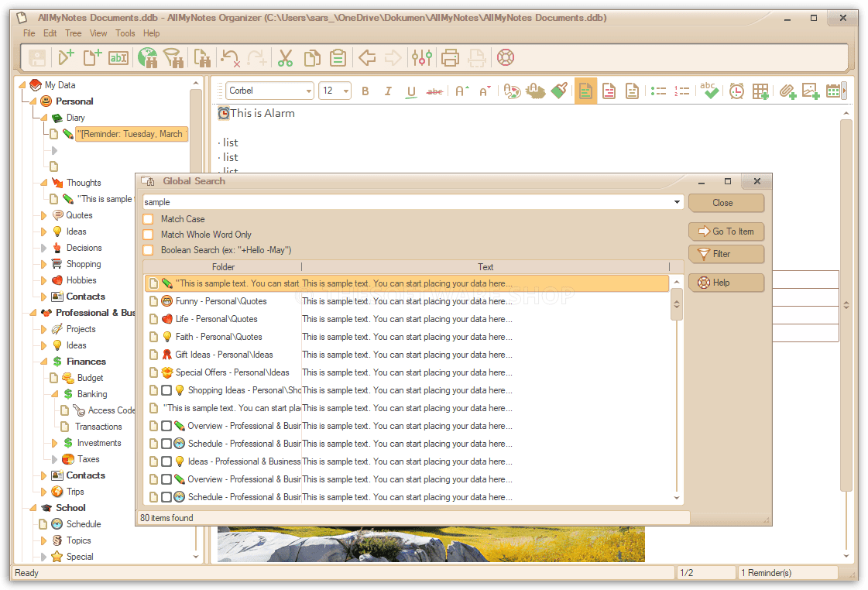Enable the Boolean Search checkbox

point(149,250)
